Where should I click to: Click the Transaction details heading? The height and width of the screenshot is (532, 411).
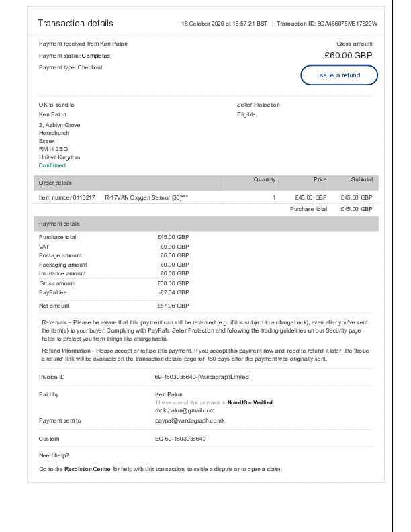[75, 24]
